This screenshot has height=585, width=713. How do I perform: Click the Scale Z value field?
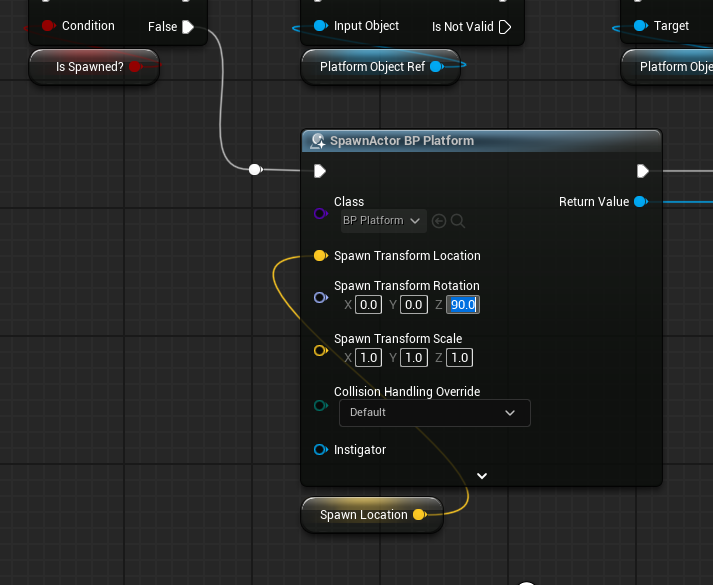(x=460, y=358)
